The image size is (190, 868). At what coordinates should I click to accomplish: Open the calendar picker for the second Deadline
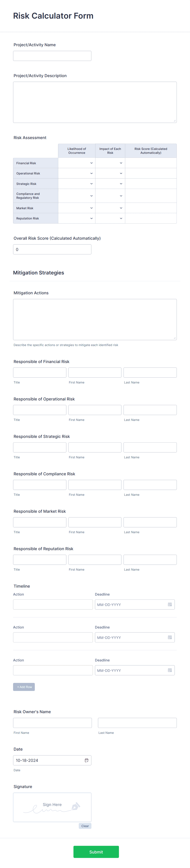[170, 637]
